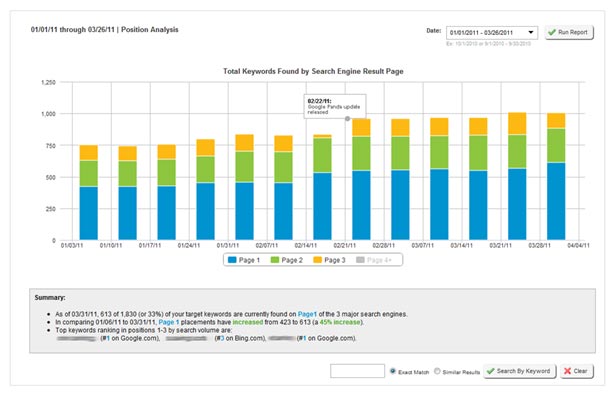
Task: Click the x-axis label 01/03/11
Action: click(x=72, y=245)
